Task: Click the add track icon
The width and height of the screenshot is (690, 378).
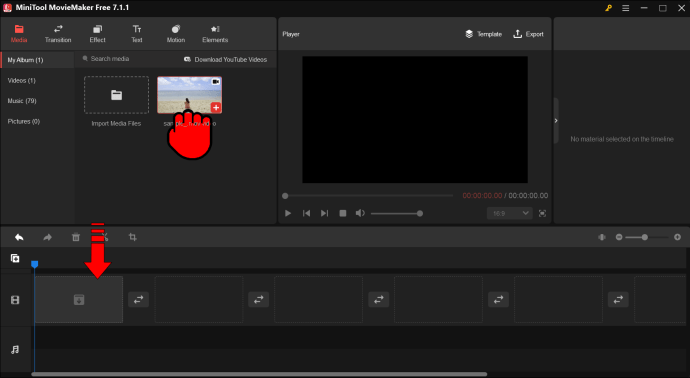Action: (15, 258)
